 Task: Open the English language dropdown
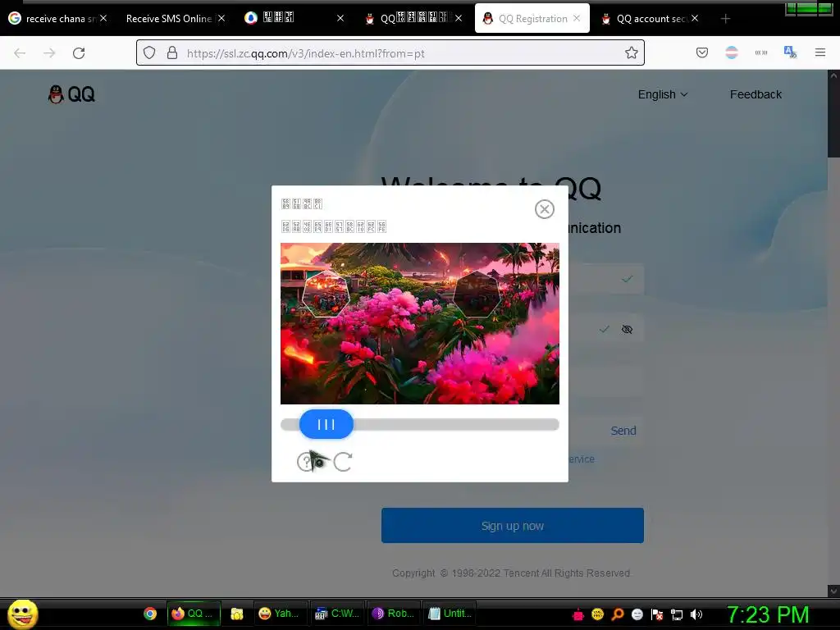click(x=663, y=94)
